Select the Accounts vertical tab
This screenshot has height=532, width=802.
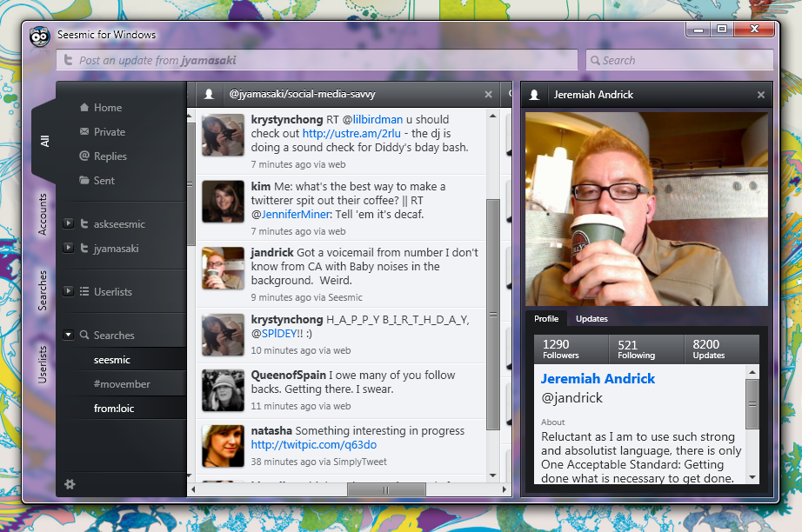[x=43, y=214]
